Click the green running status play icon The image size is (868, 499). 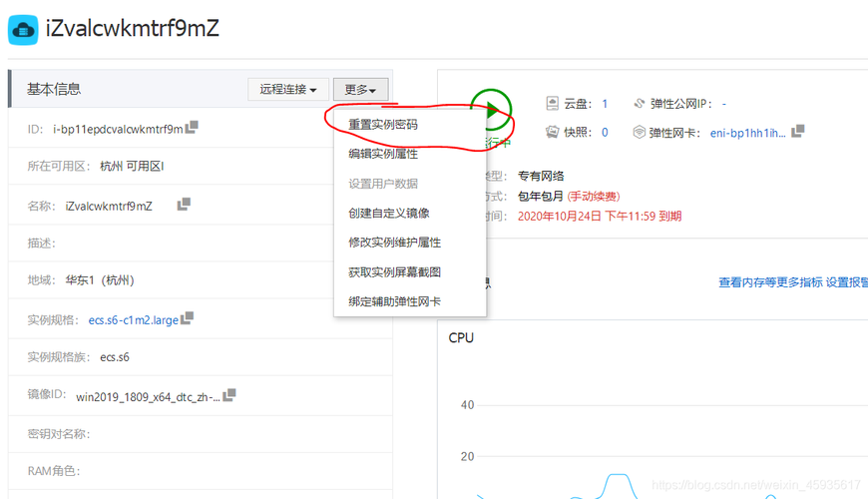point(492,110)
